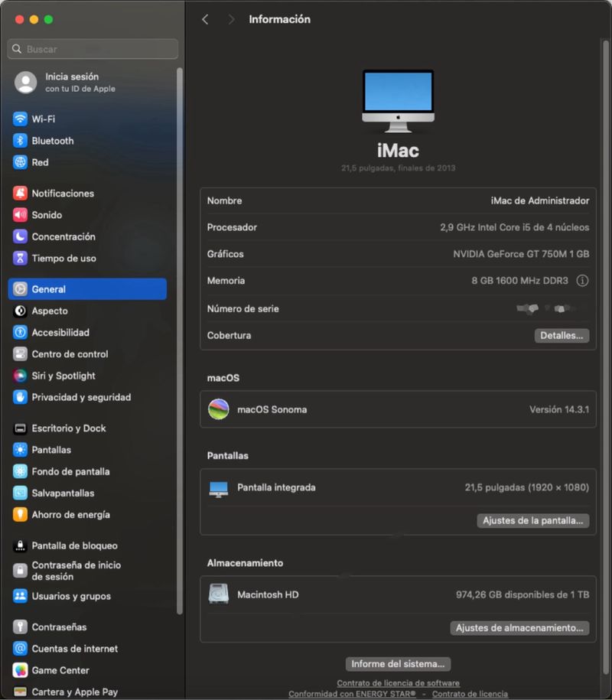Open Conformidad con ENERGY STAR link

(352, 694)
